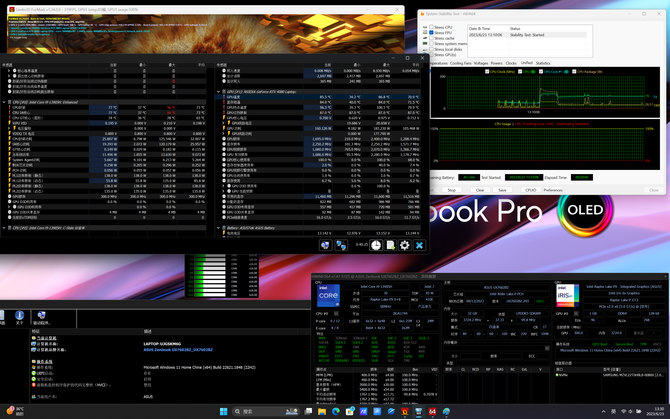Image resolution: width=670 pixels, height=419 pixels.
Task: Enable Stress cache checkbox
Action: 432,38
